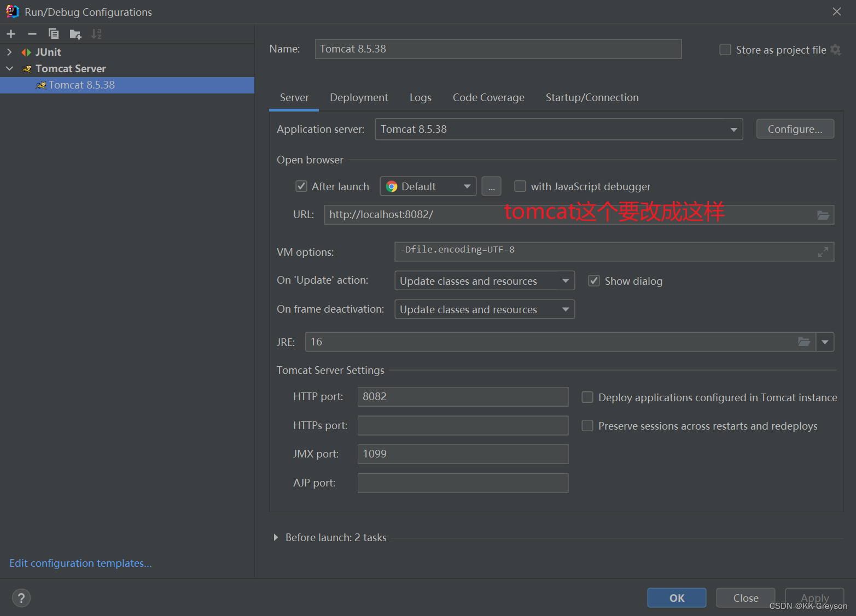Screen dimensions: 856x616
Task: Click the JMX port field
Action: [463, 454]
